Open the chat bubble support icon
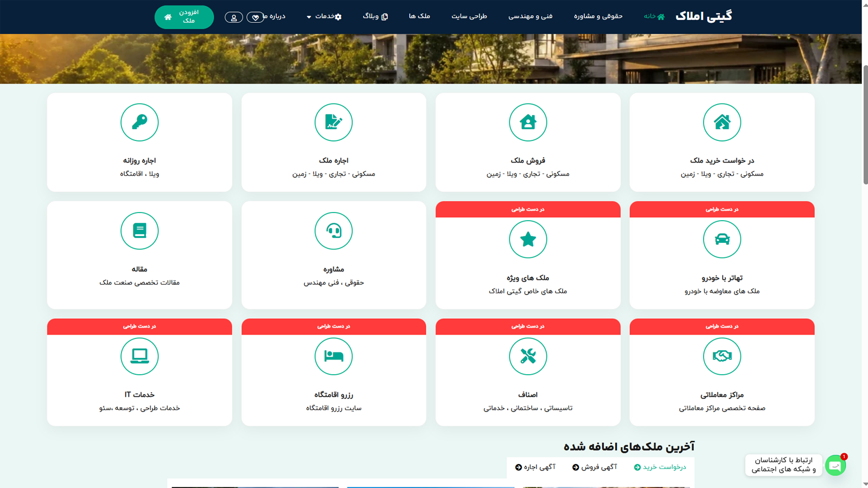 point(835,466)
